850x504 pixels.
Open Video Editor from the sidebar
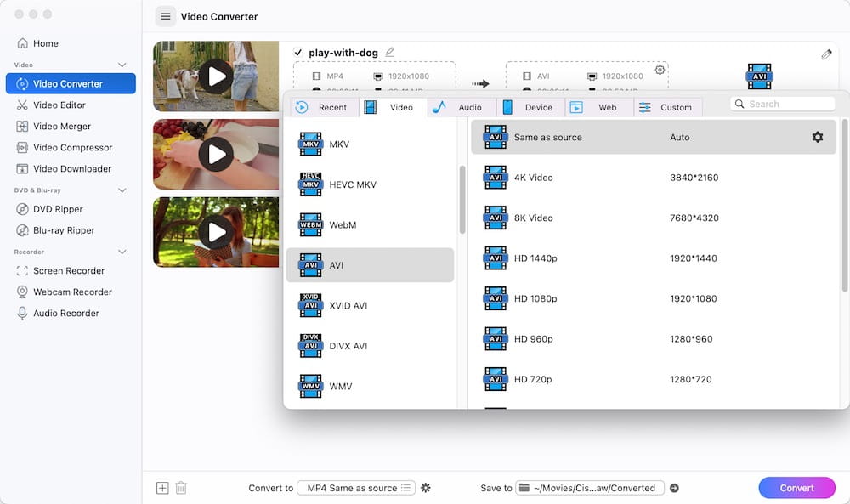click(x=59, y=105)
